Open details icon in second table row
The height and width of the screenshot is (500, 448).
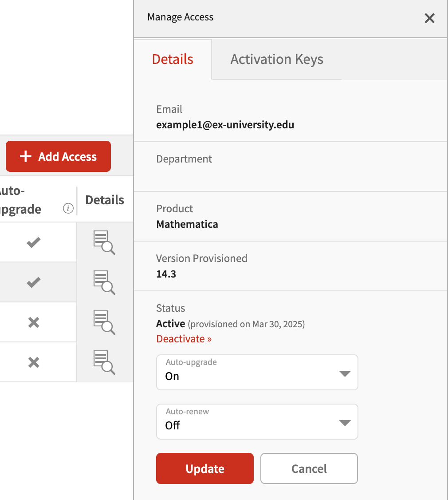[x=104, y=282]
